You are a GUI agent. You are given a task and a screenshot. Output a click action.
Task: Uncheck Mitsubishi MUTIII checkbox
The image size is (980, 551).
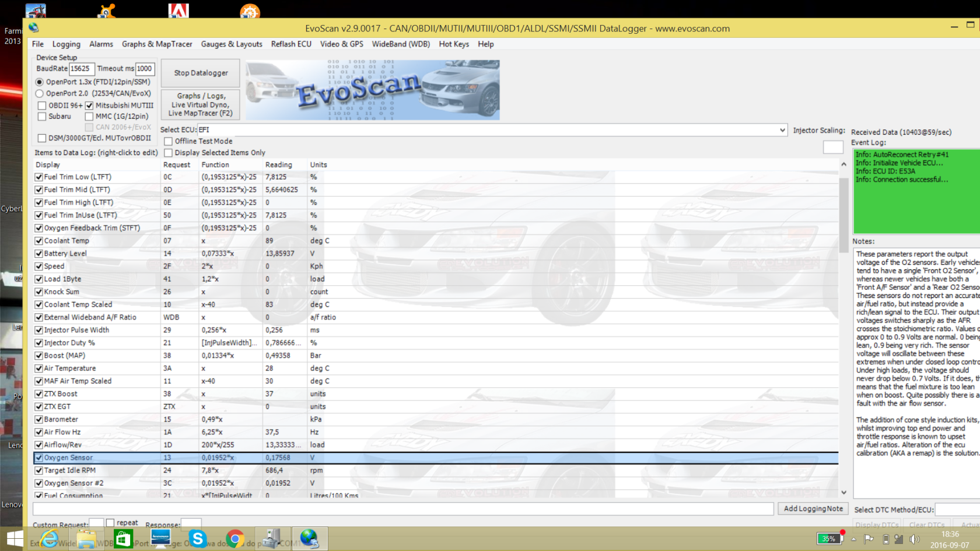pyautogui.click(x=89, y=106)
